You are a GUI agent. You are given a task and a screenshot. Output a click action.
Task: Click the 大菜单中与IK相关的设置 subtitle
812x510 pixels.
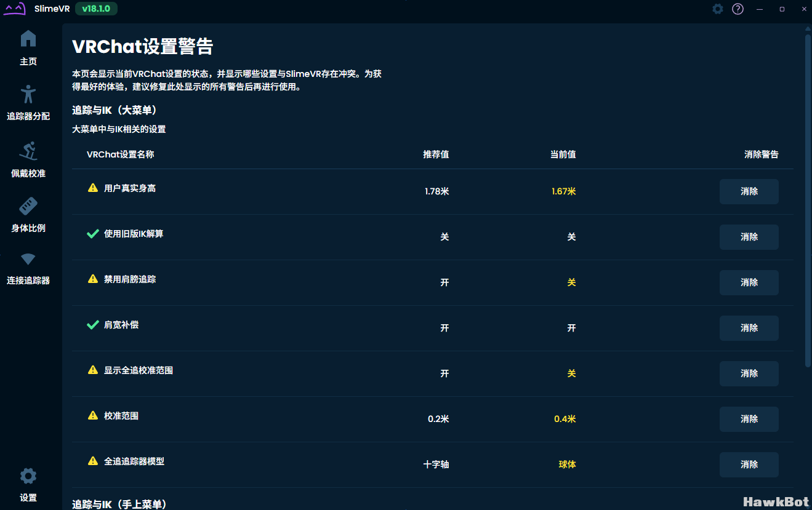pos(119,129)
